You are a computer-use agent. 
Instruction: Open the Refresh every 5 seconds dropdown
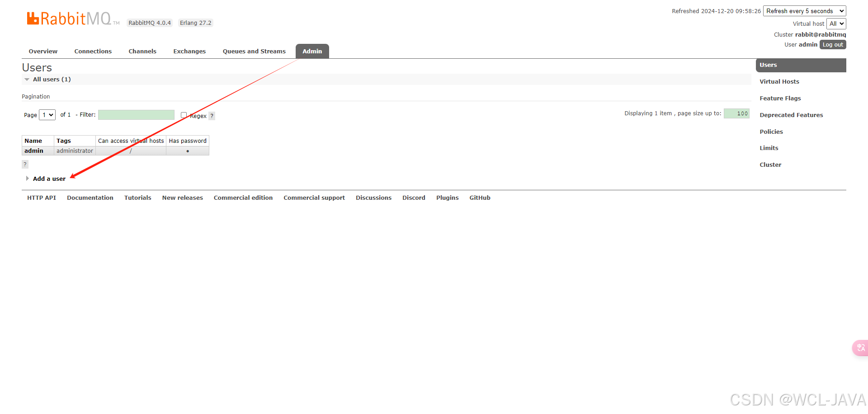pos(804,11)
